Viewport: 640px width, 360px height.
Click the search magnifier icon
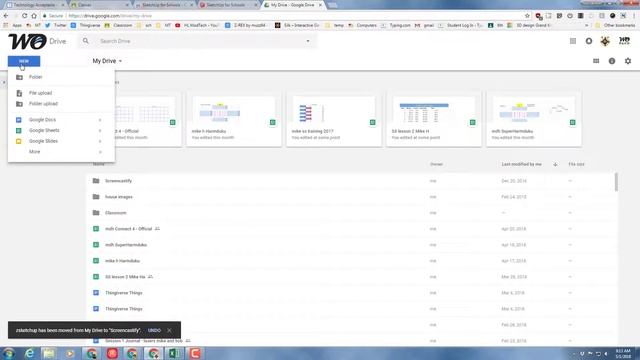(86, 41)
